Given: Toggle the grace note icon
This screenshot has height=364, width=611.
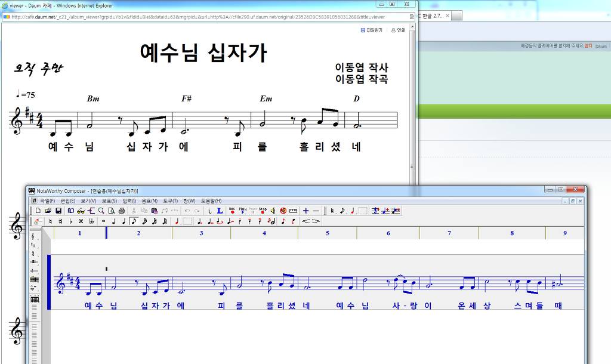Looking at the screenshot, I should pyautogui.click(x=271, y=221).
